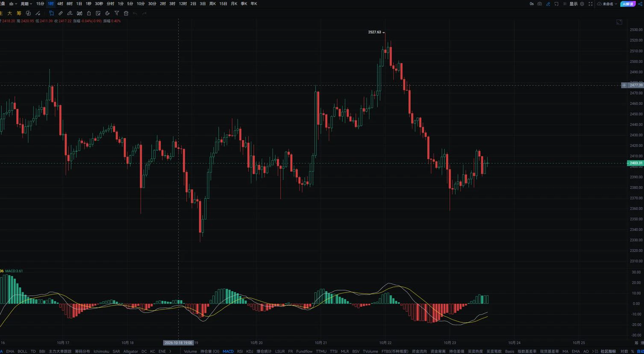Image resolution: width=644 pixels, height=354 pixels.
Task: Open the 周期 period dropdown
Action: 26,4
